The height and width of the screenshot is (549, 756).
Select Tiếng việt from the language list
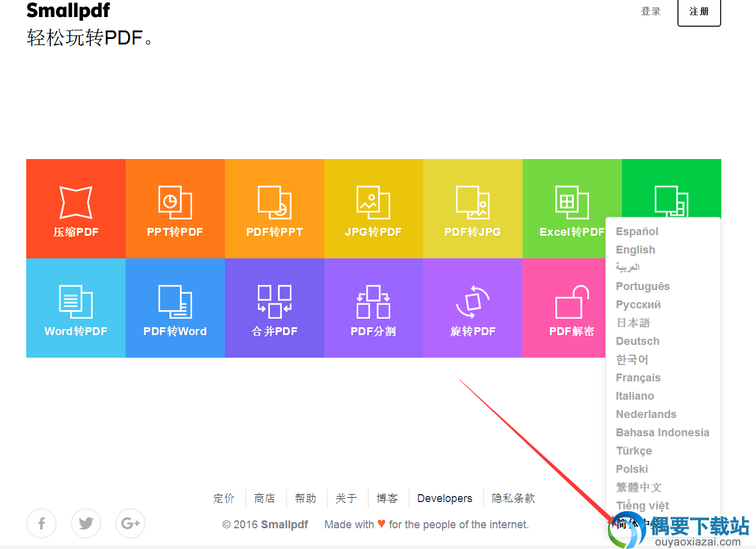(x=643, y=506)
